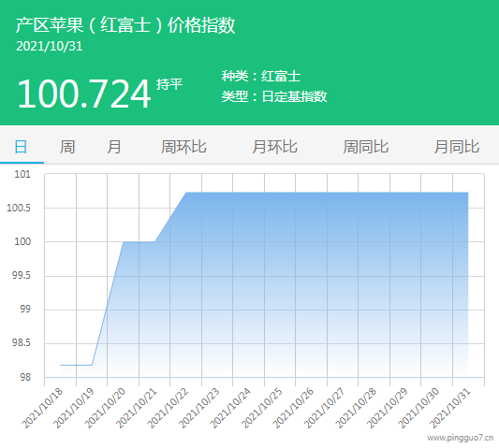Switch to the 周 weekly tab
The width and height of the screenshot is (499, 448).
[x=67, y=147]
